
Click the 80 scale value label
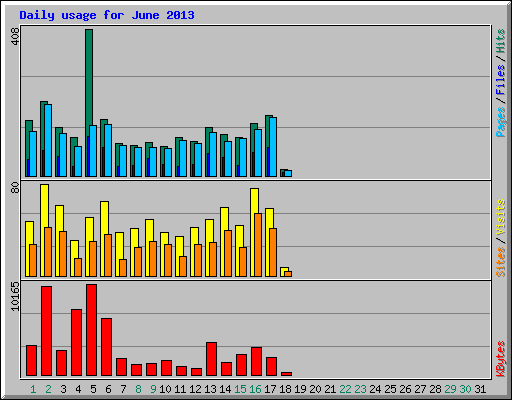point(15,187)
